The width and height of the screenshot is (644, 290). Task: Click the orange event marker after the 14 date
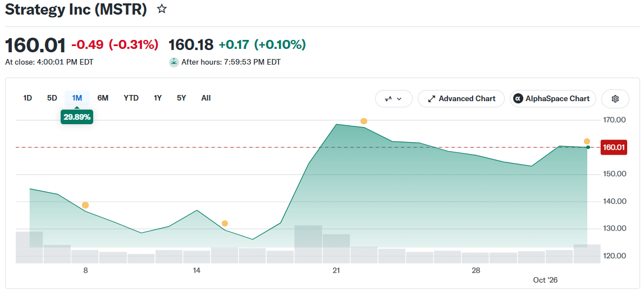225,223
